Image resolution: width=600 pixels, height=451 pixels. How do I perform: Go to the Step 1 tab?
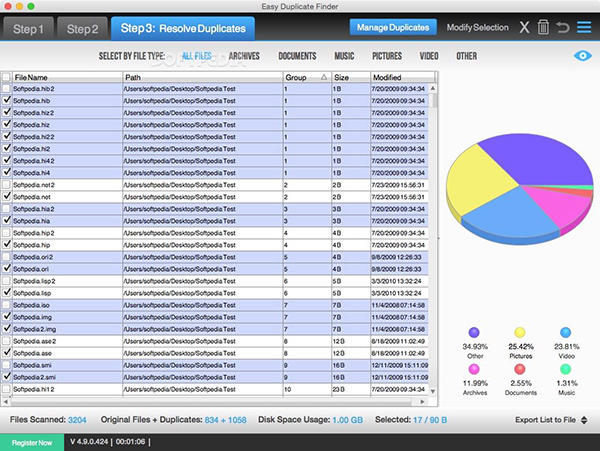28,29
